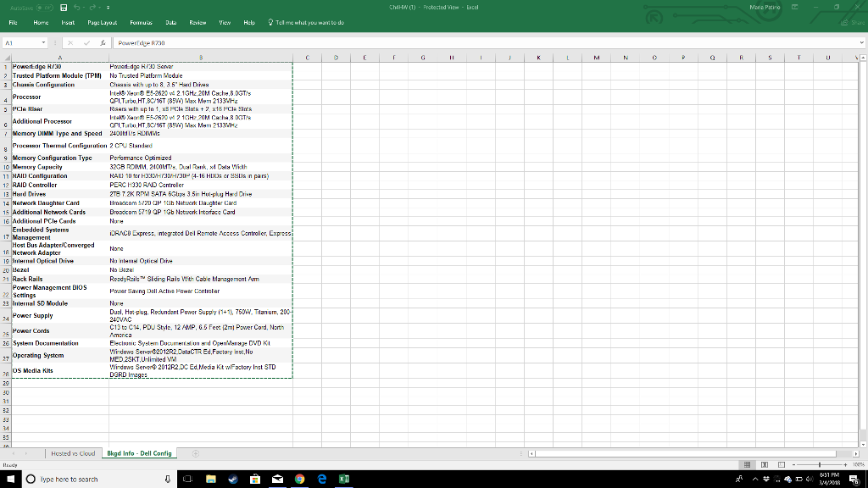
Task: Click the Insert Function fx icon
Action: (103, 42)
